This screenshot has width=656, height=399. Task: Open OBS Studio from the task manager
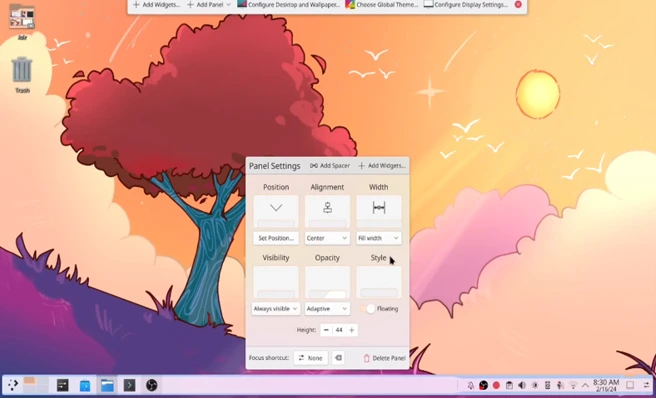click(x=151, y=385)
